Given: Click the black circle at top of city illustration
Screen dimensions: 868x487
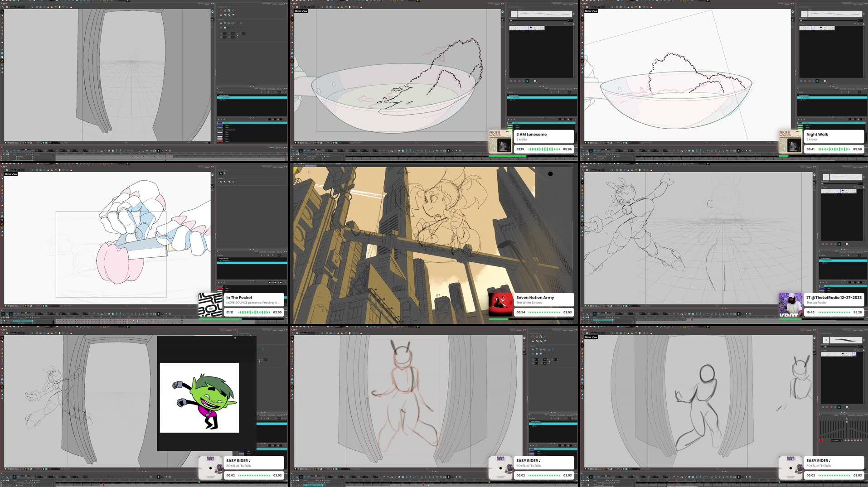Looking at the screenshot, I should click(x=550, y=174).
